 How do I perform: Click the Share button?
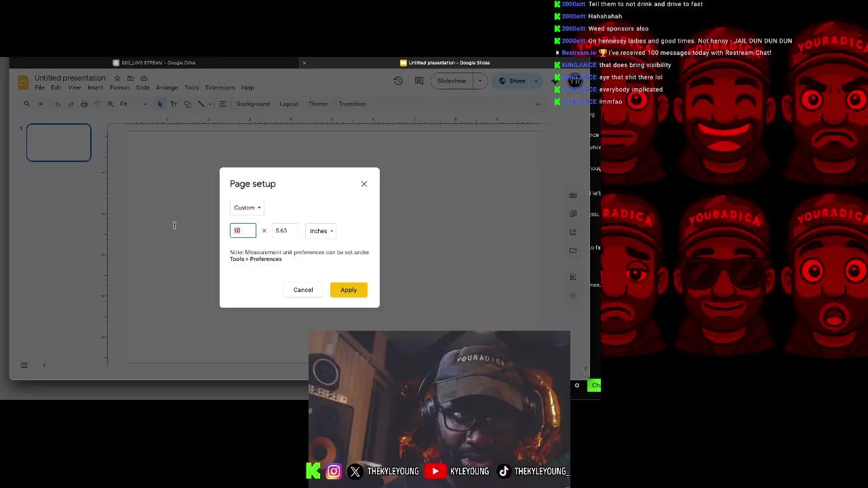pos(512,81)
